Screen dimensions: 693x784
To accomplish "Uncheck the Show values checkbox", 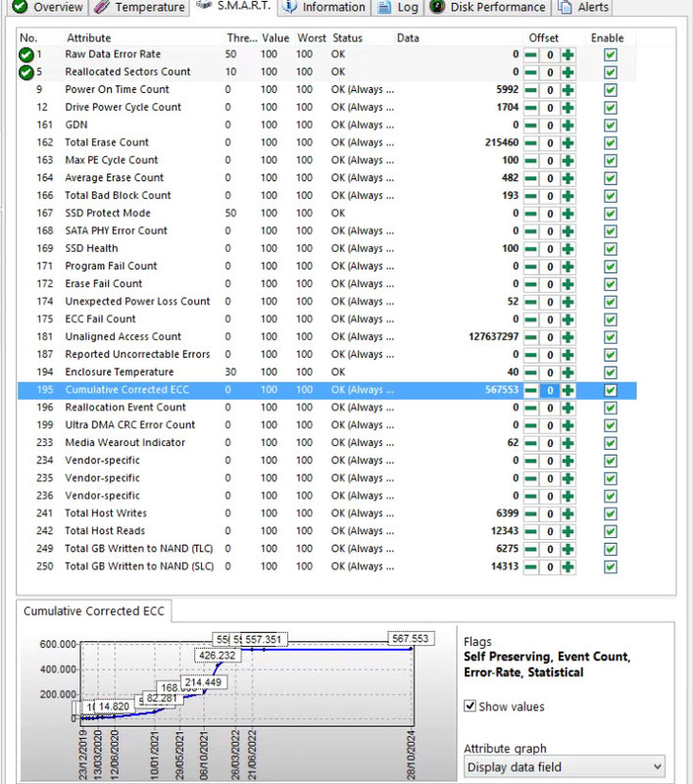I will [x=470, y=706].
